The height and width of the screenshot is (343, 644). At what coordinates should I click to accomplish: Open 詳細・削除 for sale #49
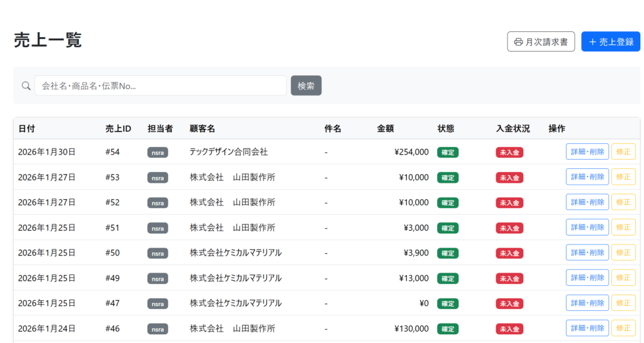[x=587, y=278]
